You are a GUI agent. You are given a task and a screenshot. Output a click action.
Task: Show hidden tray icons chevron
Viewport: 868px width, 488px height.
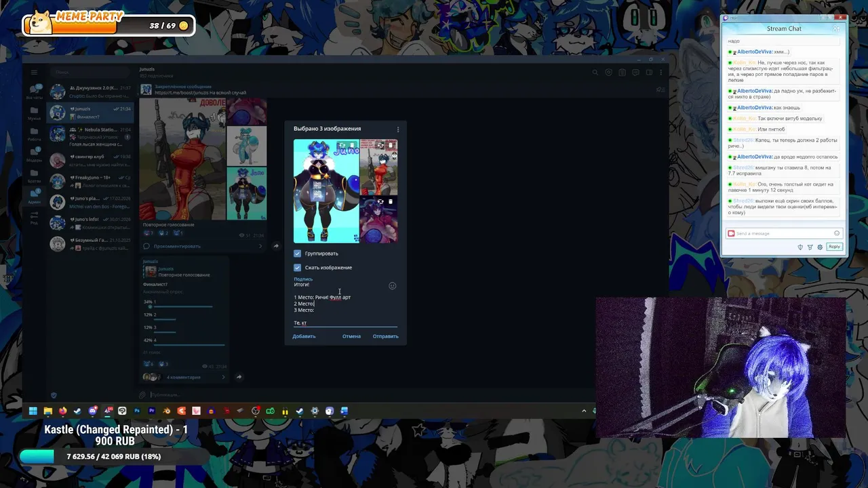point(584,411)
